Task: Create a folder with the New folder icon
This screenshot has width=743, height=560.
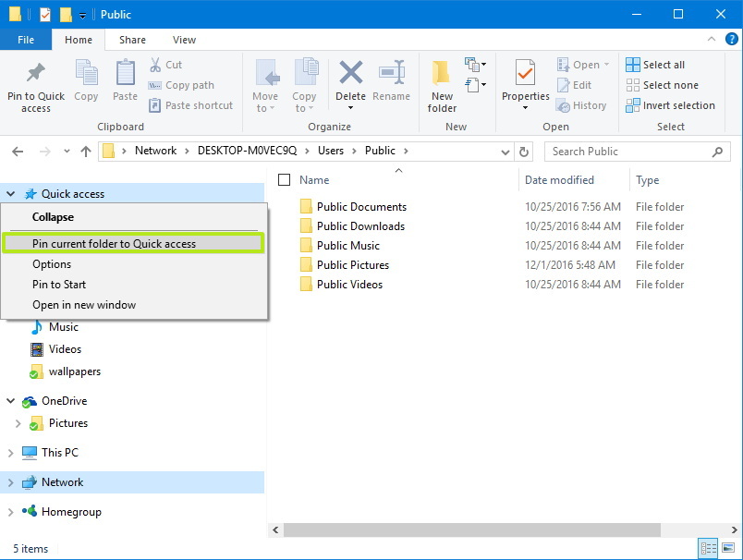Action: point(441,83)
